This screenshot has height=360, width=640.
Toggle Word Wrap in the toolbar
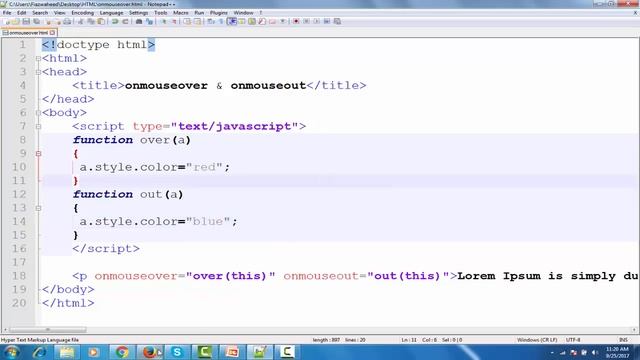(x=210, y=21)
